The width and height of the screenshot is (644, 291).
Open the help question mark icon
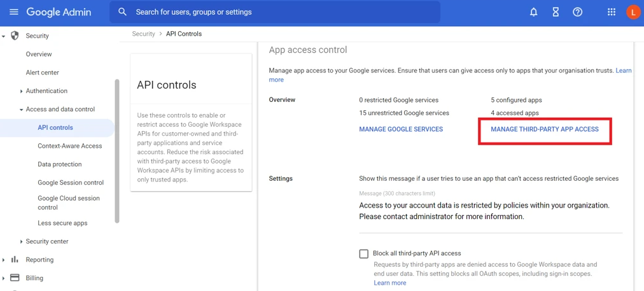click(x=577, y=12)
